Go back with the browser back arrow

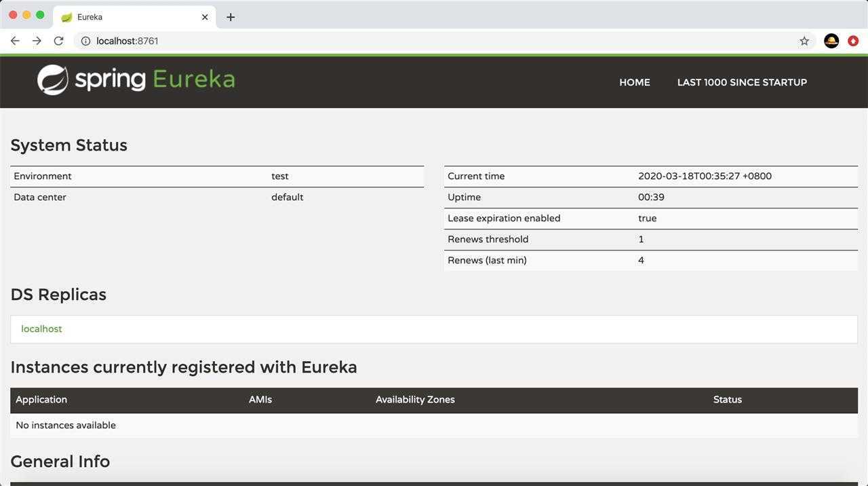[15, 41]
